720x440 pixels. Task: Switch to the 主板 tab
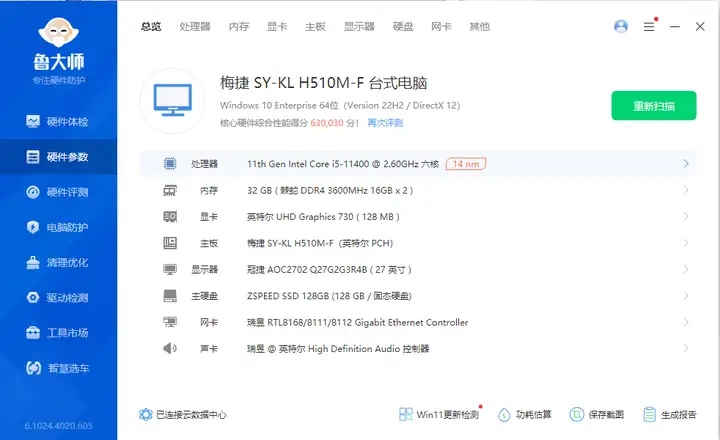[x=315, y=27]
